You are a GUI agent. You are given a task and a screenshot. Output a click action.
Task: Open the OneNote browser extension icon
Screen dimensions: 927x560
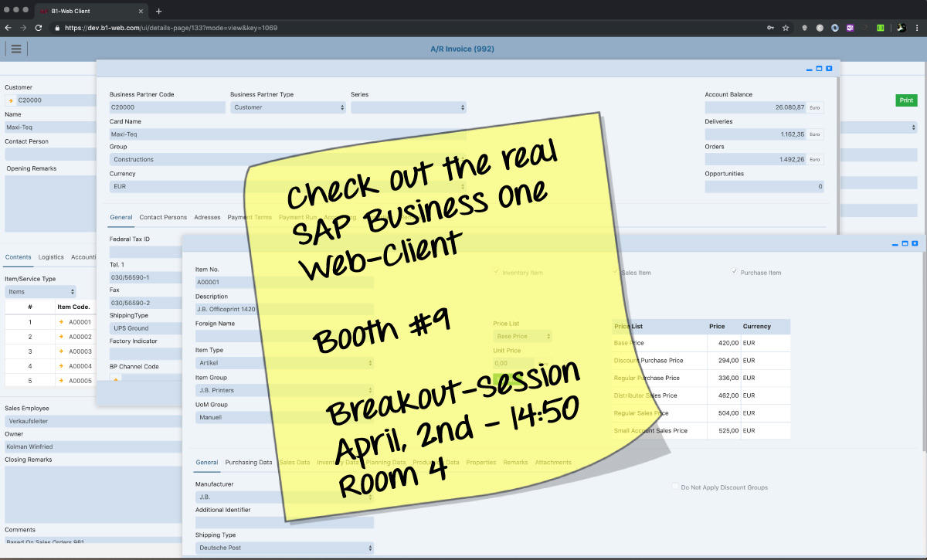[850, 28]
